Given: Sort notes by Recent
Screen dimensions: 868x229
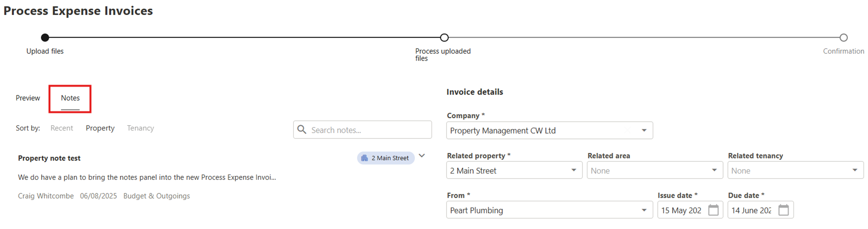Looking at the screenshot, I should click(61, 128).
